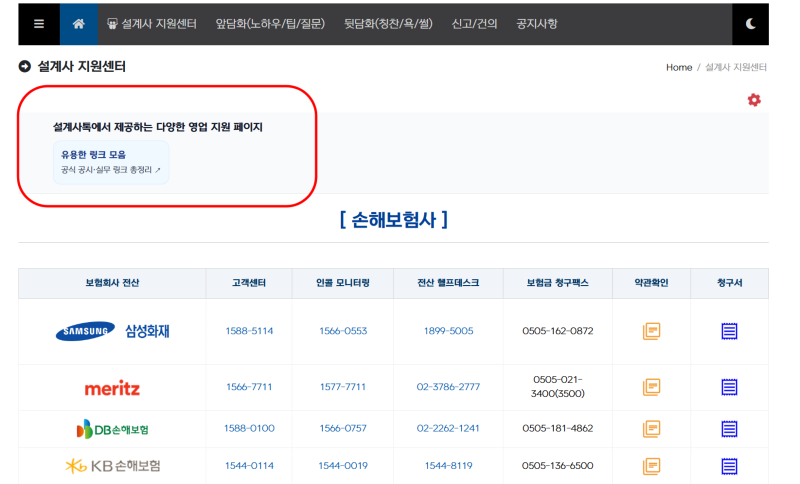Open 약관확인 icon for DB손해보험
Image resolution: width=800 pixels, height=484 pixels.
point(652,429)
